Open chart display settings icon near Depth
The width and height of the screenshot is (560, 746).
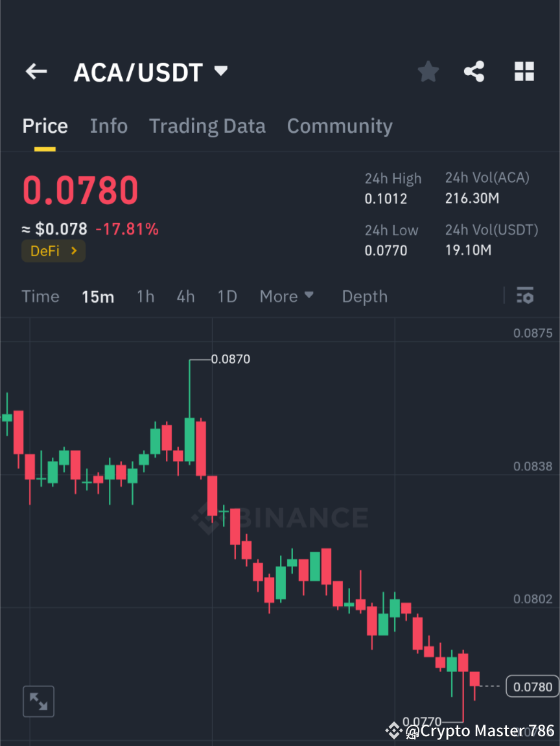click(x=525, y=296)
